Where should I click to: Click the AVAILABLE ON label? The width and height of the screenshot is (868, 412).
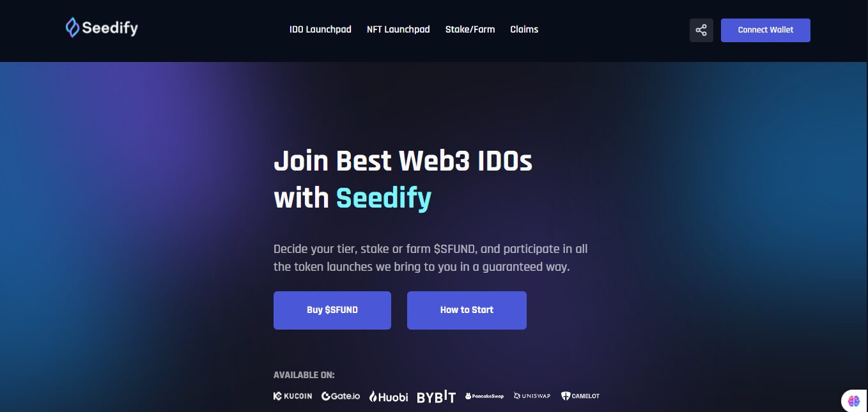[304, 375]
